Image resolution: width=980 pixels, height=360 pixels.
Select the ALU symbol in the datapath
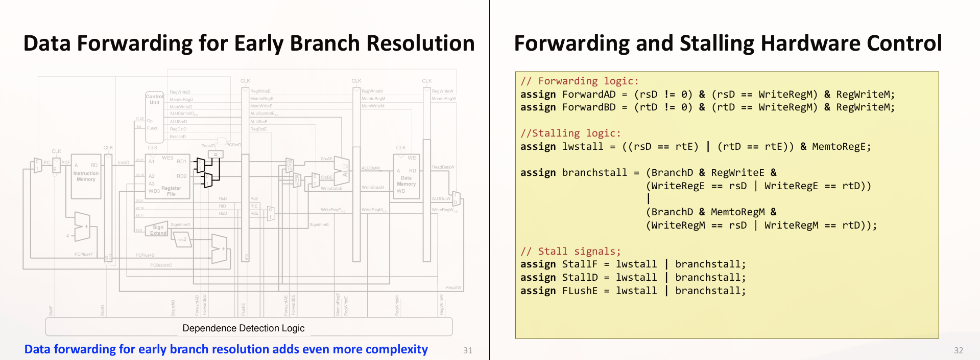[343, 170]
